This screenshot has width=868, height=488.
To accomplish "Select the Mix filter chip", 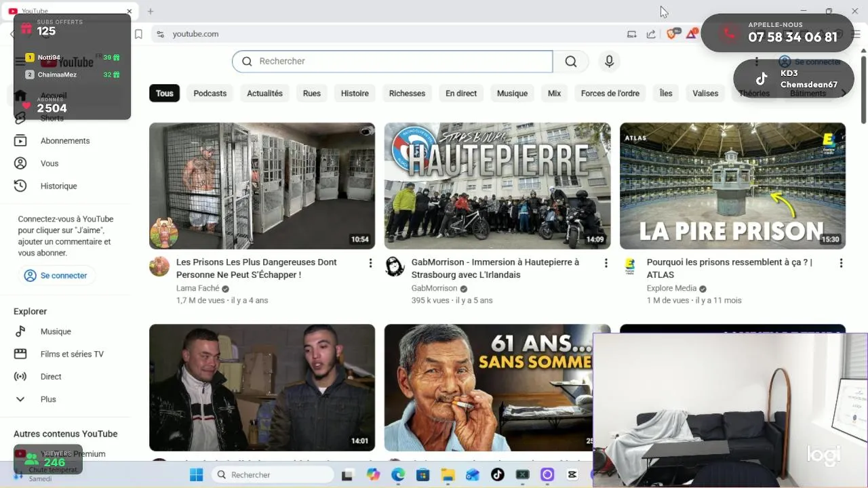I will (555, 94).
